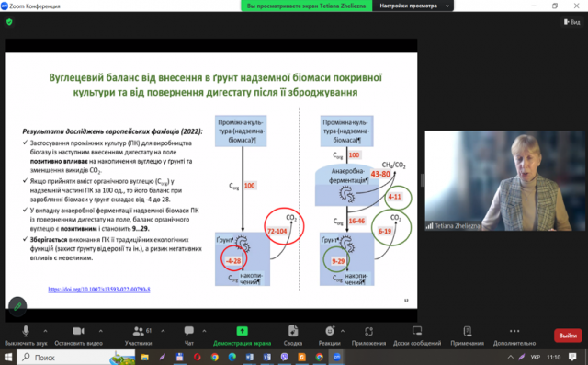This screenshot has width=588, height=365.
Task: Click the Поиск taskbar search box
Action: coord(76,357)
